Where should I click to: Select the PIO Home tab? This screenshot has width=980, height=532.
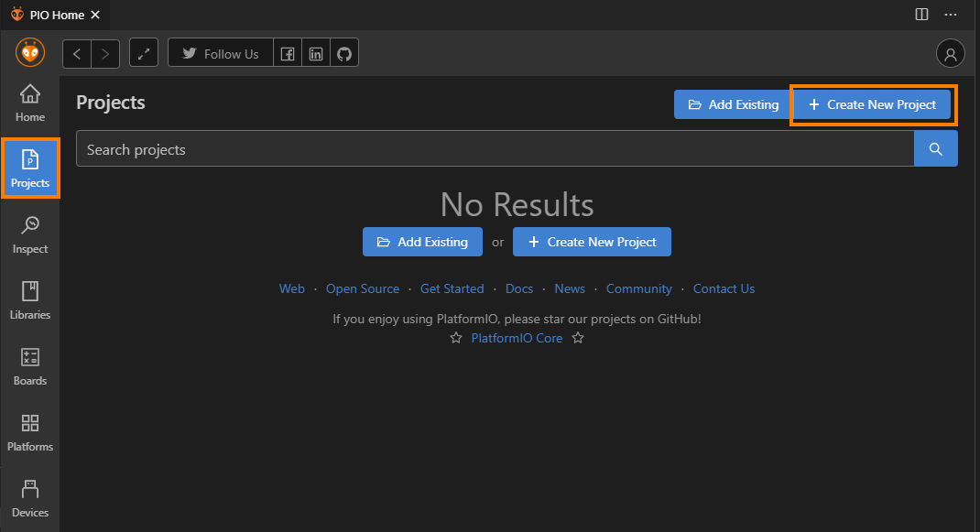[56, 15]
